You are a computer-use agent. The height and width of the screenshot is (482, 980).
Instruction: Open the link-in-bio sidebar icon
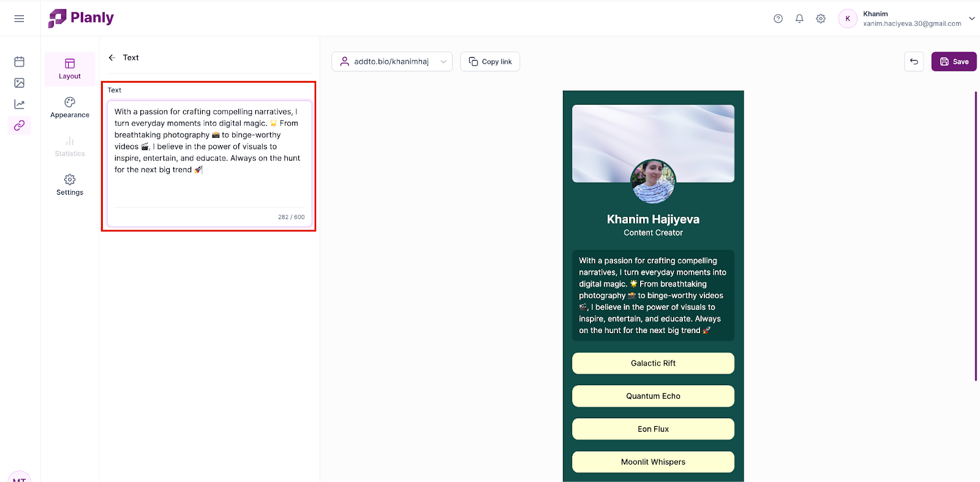20,126
